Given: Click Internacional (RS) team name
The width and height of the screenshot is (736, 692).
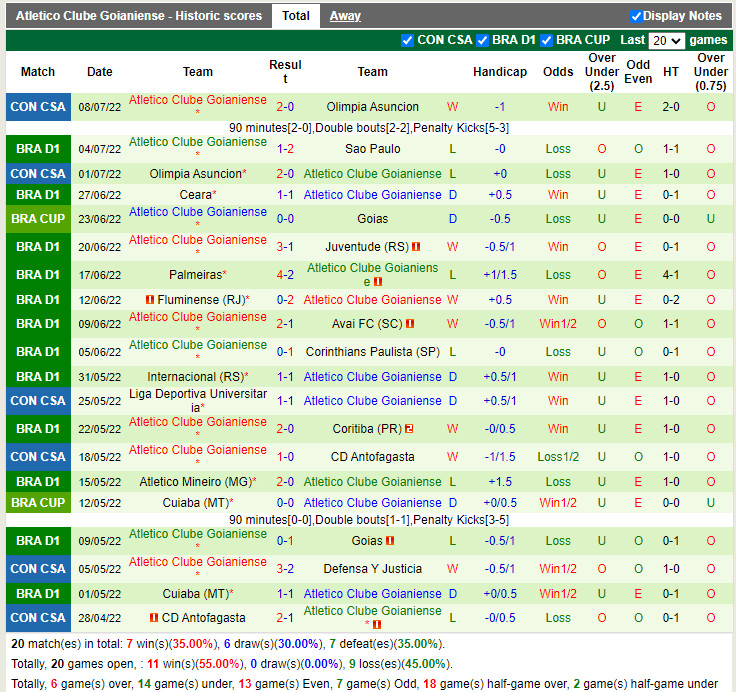Looking at the screenshot, I should (196, 377).
